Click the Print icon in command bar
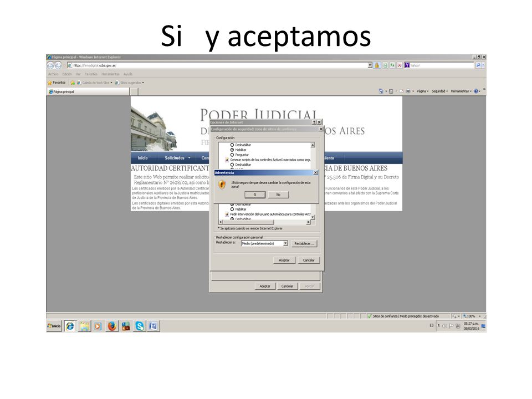 point(408,91)
